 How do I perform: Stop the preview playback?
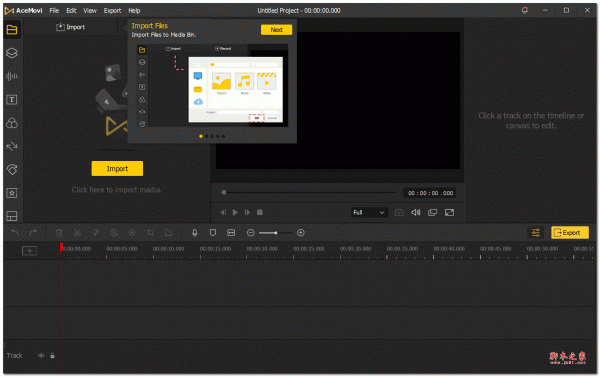260,212
